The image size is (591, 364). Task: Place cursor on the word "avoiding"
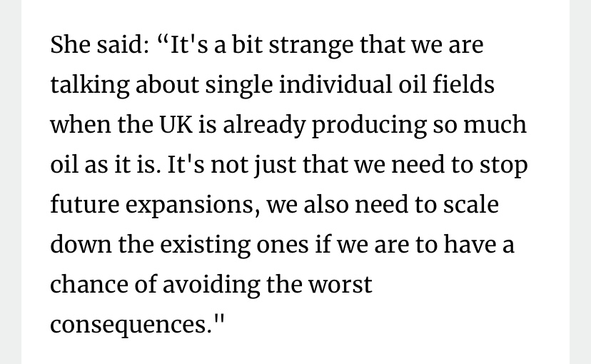[x=211, y=285]
